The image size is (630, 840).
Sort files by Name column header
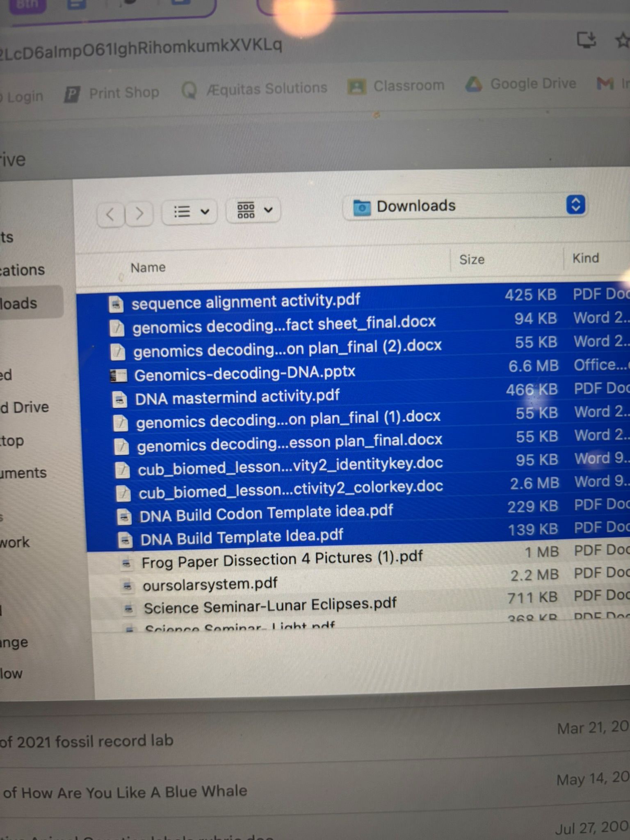pos(148,268)
